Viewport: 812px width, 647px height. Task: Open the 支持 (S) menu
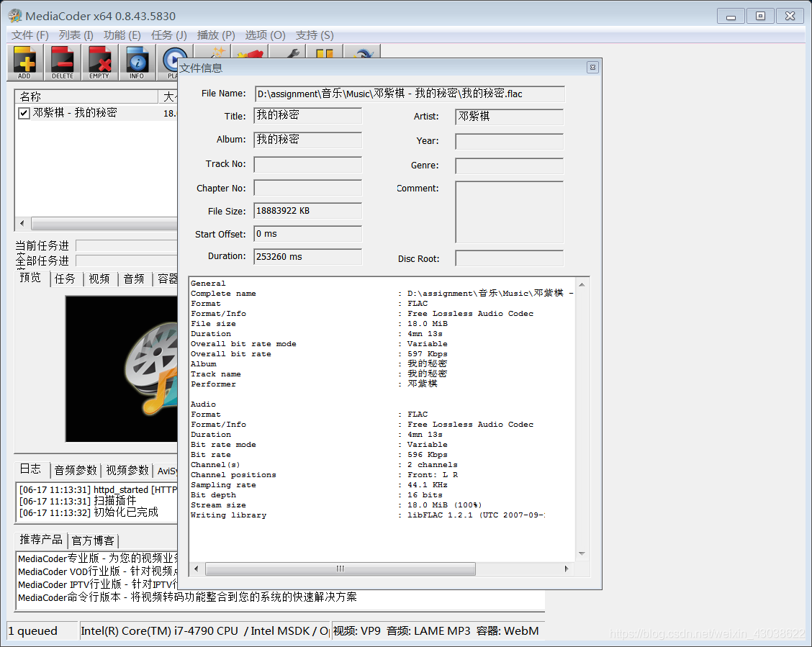pos(315,35)
